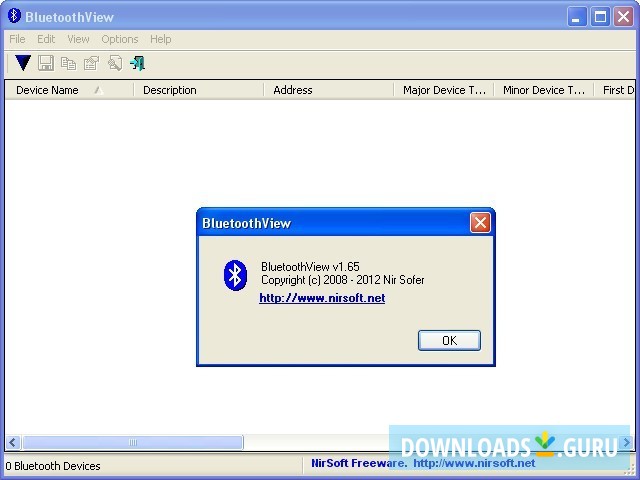Click the BluetoothView v1.65 version text

point(310,267)
